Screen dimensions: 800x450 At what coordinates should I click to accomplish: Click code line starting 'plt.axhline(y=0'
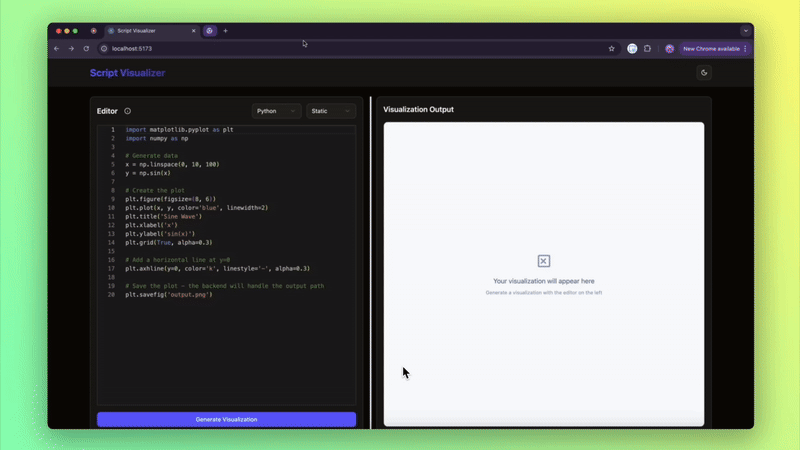point(218,268)
